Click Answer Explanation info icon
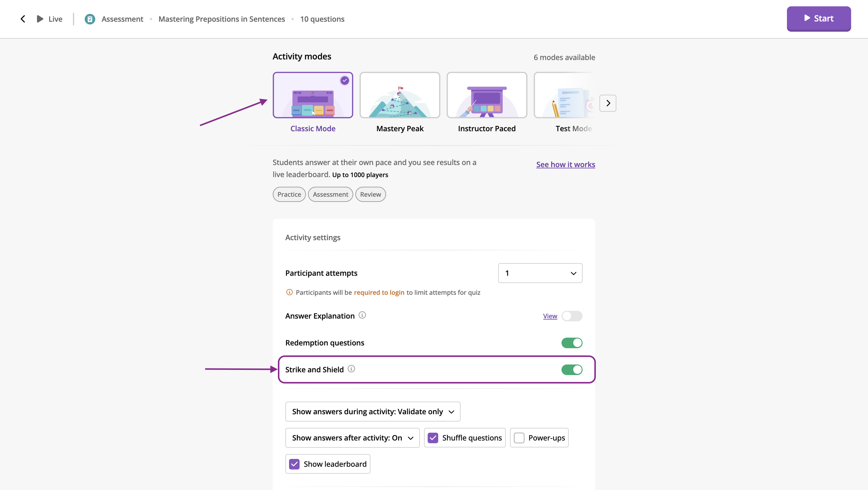868x490 pixels. tap(362, 315)
